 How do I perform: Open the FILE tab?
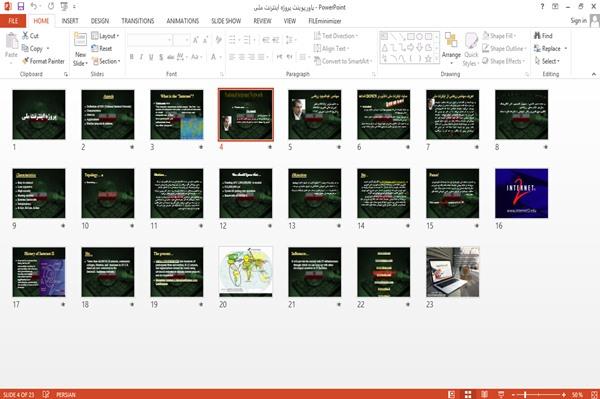coord(13,21)
